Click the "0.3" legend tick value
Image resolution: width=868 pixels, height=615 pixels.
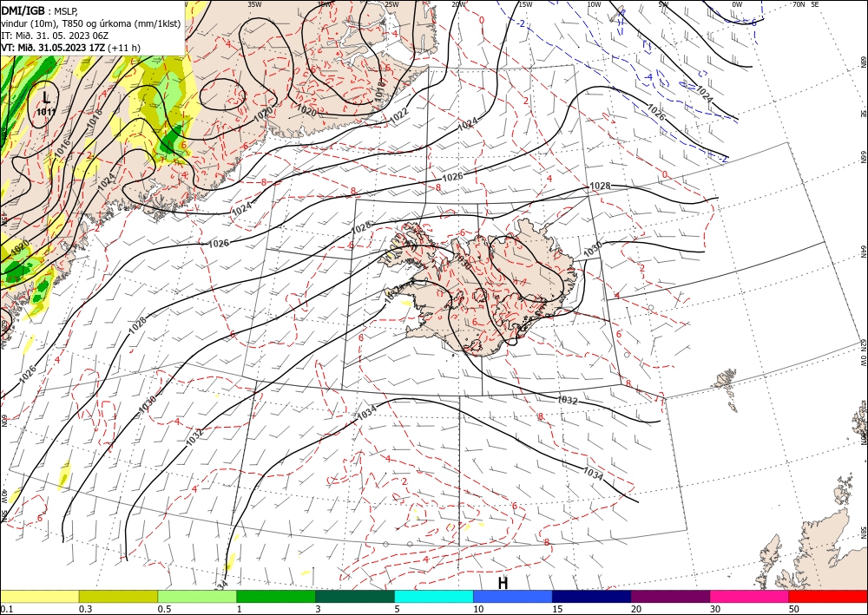point(85,609)
